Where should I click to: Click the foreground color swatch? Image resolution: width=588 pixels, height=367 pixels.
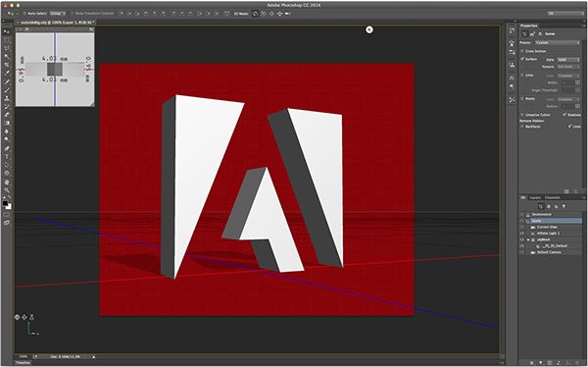(5, 203)
